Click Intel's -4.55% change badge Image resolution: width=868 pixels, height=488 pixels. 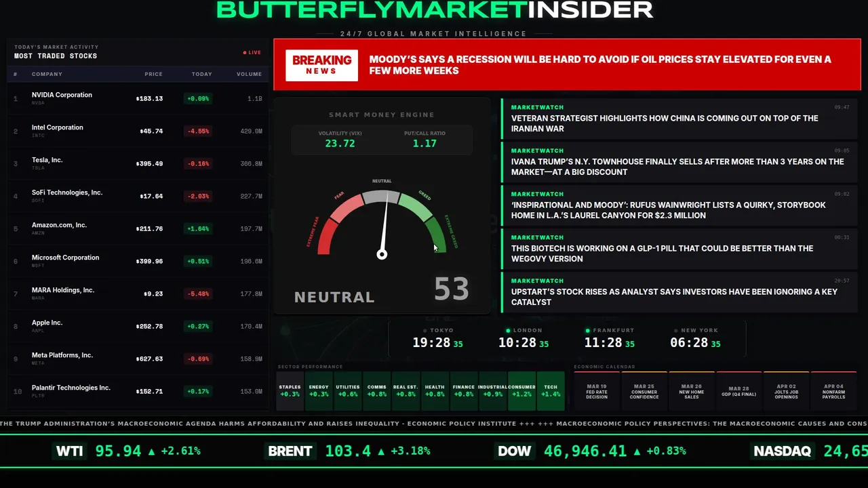(199, 131)
